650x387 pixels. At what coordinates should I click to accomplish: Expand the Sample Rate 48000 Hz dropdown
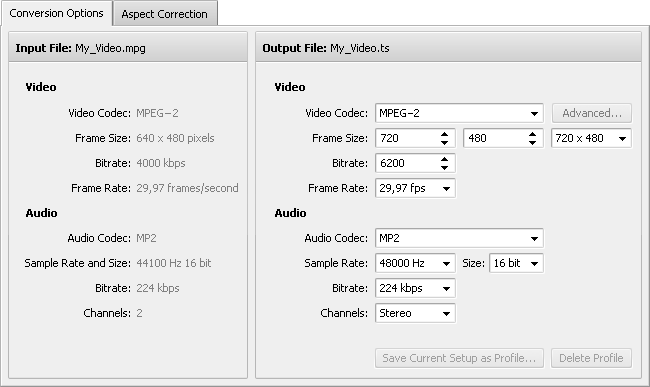click(415, 263)
